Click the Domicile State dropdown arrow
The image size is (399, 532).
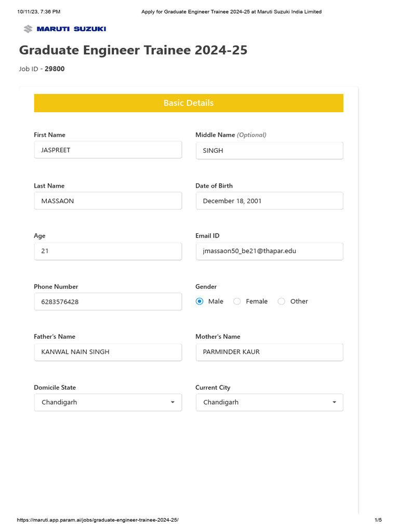click(172, 403)
